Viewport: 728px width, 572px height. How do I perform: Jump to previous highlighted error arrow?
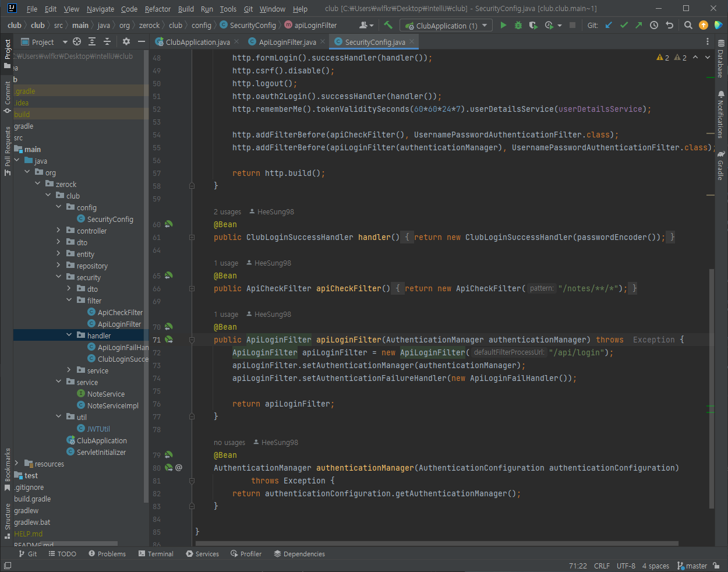point(695,58)
